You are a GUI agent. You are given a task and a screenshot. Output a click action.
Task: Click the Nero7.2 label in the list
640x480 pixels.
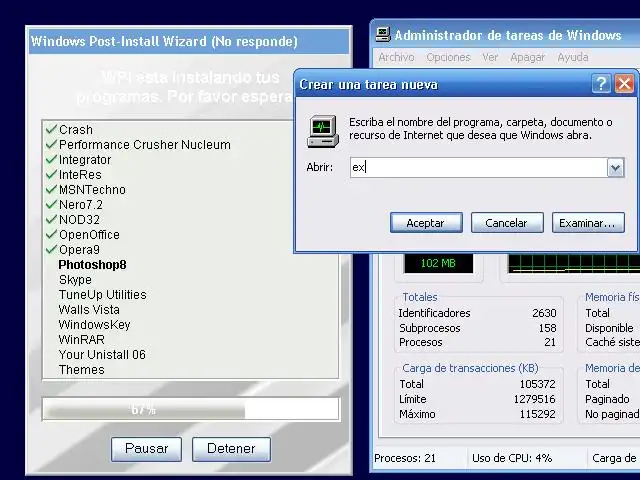pos(81,204)
